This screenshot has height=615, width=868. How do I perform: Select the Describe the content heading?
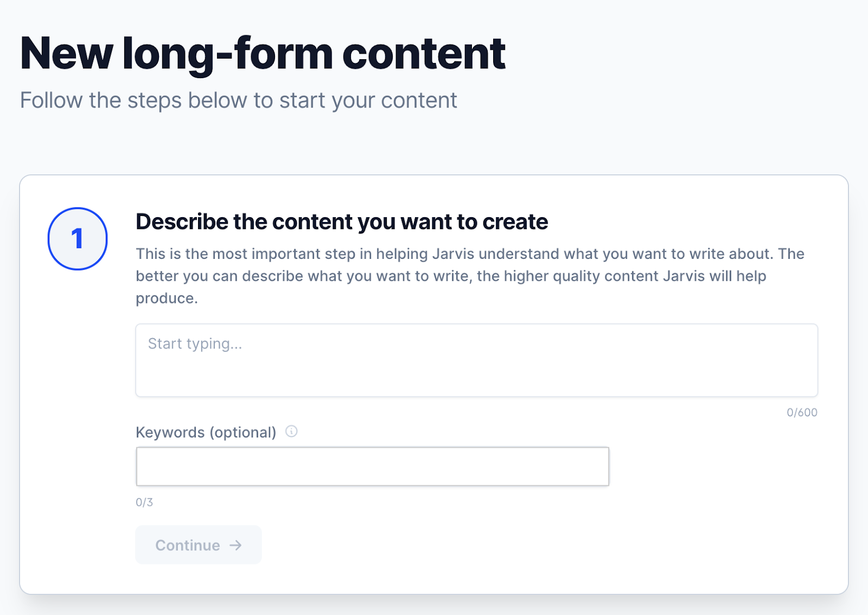pos(342,221)
